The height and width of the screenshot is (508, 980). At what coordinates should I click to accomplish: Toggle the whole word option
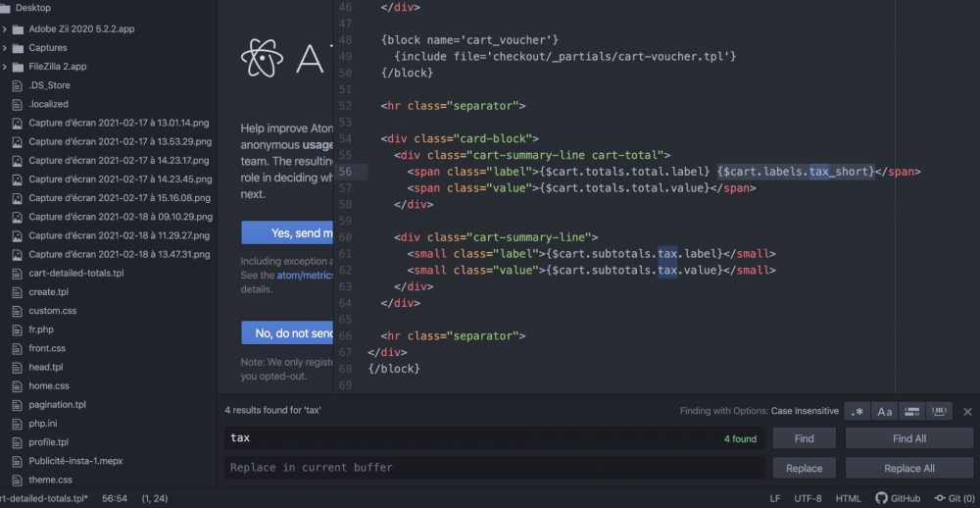[939, 411]
